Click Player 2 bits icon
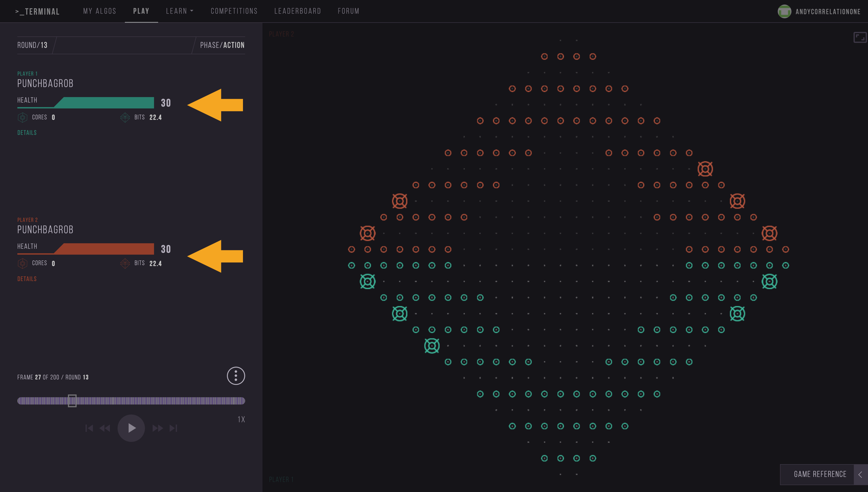This screenshot has height=492, width=868. click(125, 263)
